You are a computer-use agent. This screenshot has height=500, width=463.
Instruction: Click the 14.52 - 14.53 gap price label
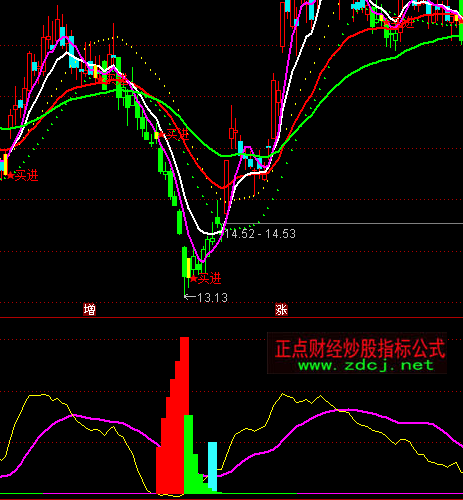click(x=260, y=234)
